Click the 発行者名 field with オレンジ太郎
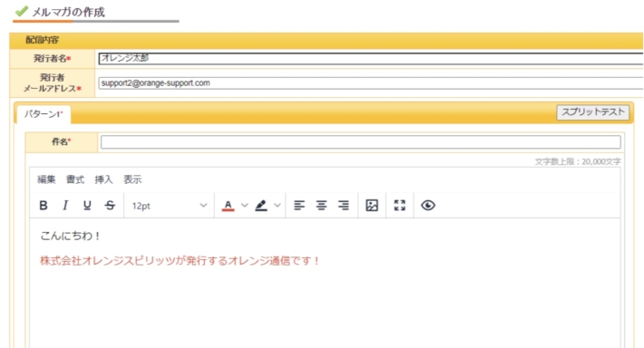644x348 pixels. coord(371,58)
